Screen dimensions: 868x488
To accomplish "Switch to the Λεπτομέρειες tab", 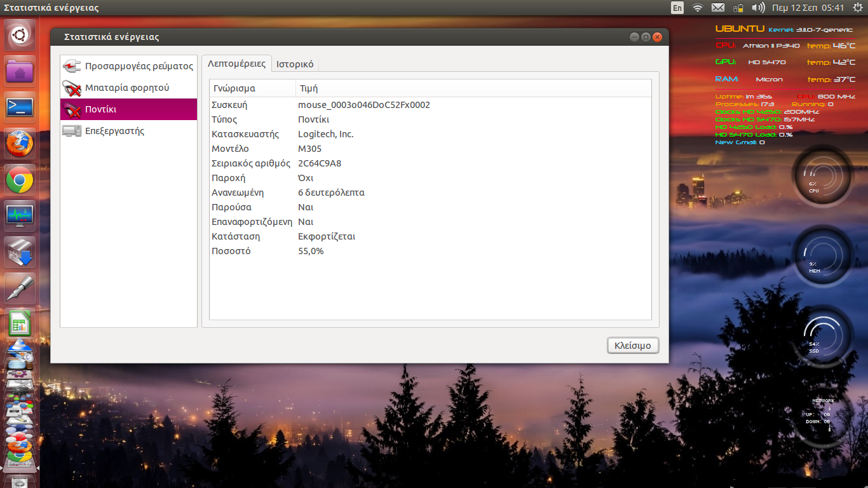I will pyautogui.click(x=236, y=64).
